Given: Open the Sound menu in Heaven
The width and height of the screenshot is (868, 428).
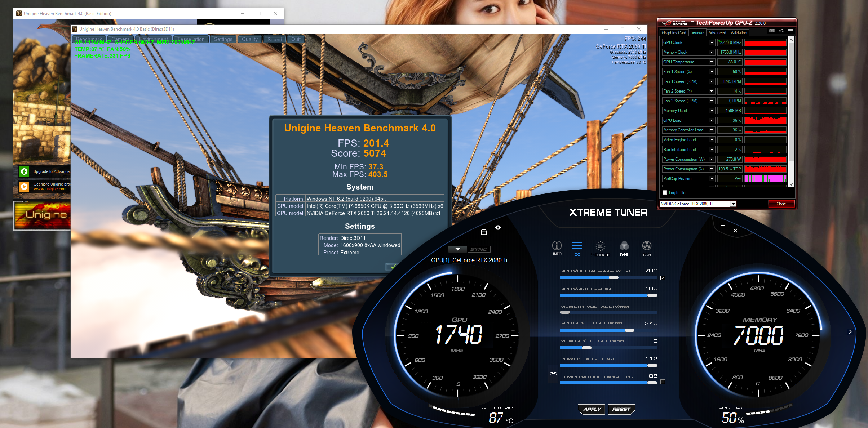Looking at the screenshot, I should [x=275, y=39].
